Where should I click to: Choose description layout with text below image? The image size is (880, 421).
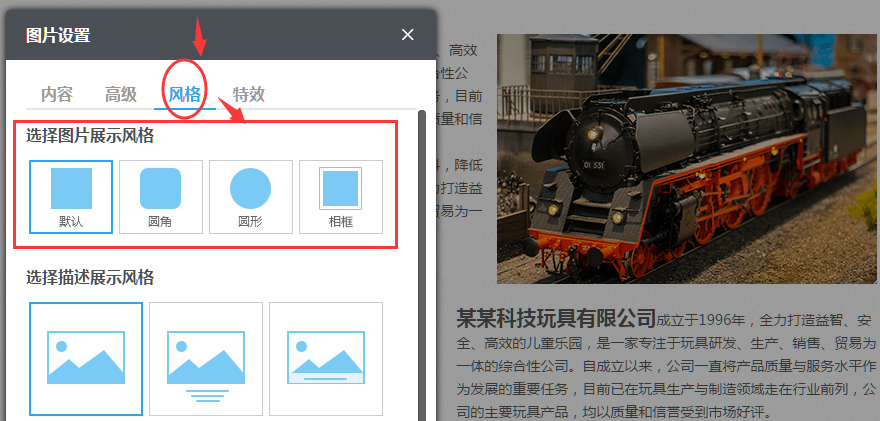(206, 358)
